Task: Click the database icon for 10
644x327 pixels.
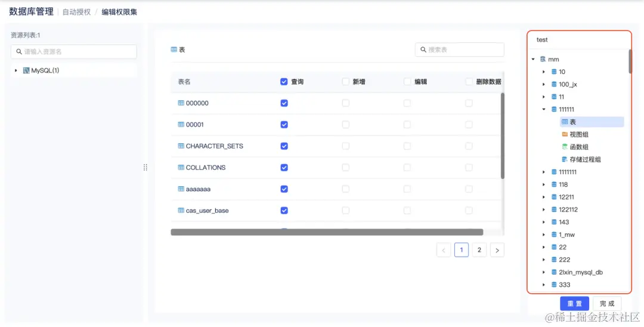Action: pos(554,72)
